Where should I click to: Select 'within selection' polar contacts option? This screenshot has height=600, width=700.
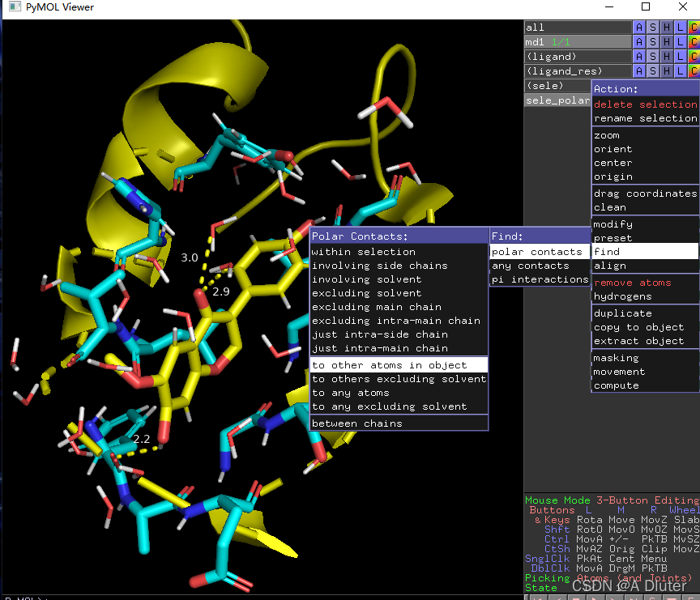399,252
